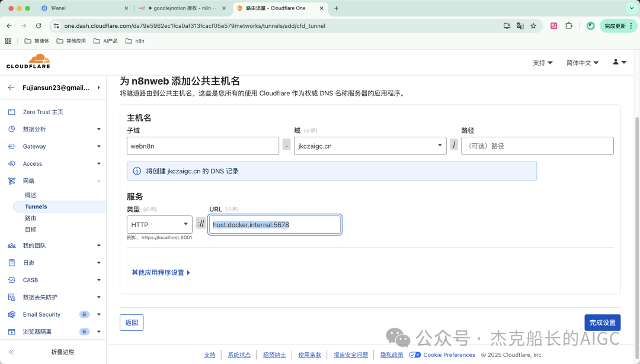Reload the current page
This screenshot has height=364, width=640.
(x=39, y=25)
